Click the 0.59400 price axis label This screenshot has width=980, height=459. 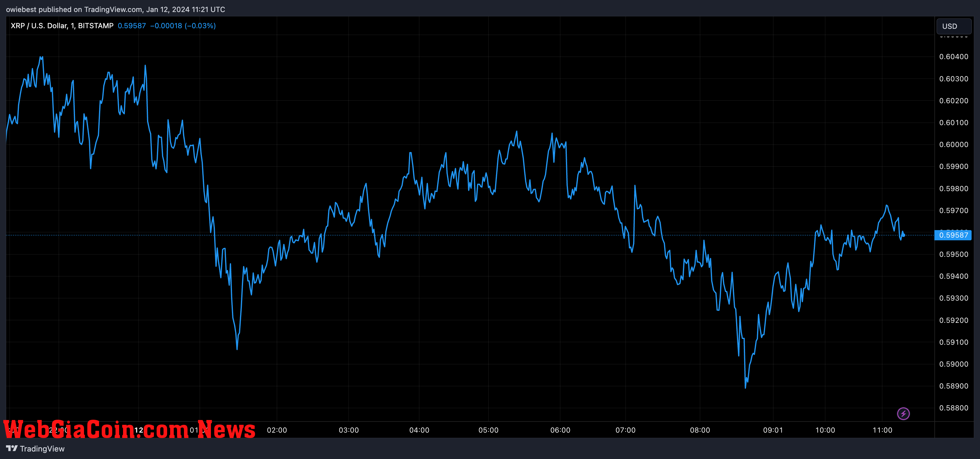pyautogui.click(x=954, y=277)
